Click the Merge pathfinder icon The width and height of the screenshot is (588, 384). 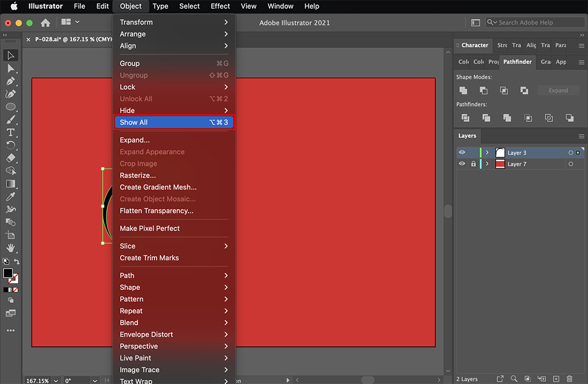pos(507,118)
